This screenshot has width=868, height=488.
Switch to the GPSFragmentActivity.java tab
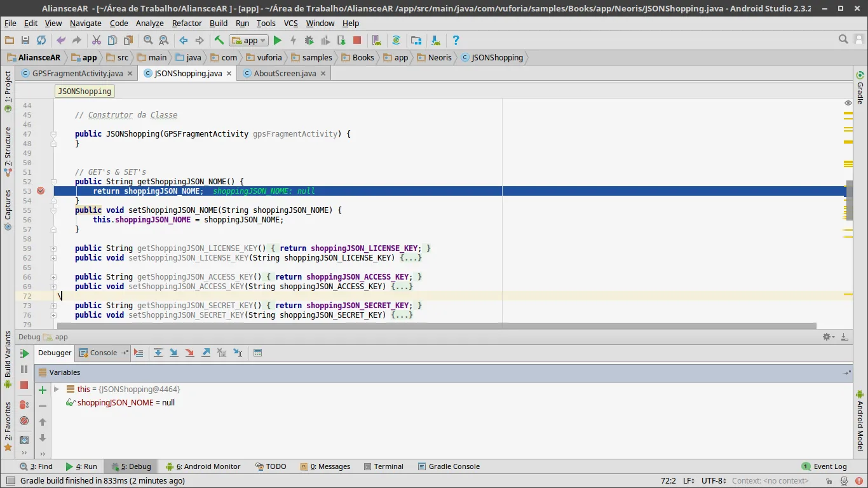[77, 73]
